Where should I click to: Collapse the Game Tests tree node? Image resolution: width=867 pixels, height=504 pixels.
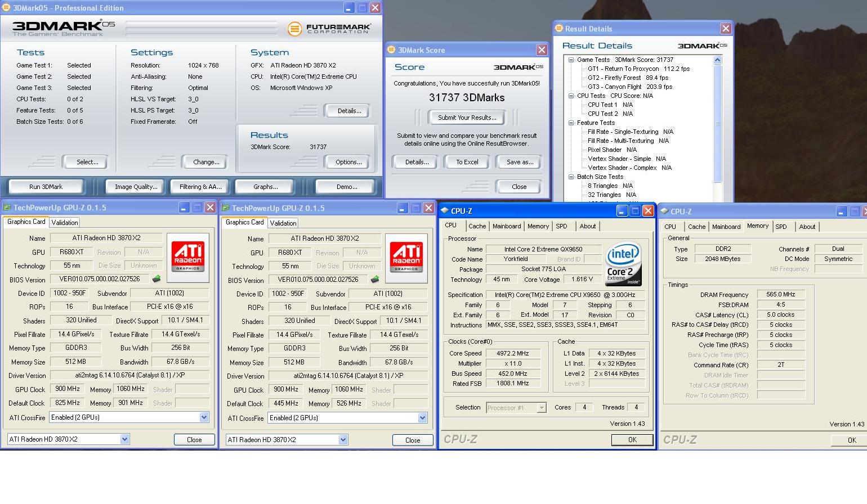(571, 60)
